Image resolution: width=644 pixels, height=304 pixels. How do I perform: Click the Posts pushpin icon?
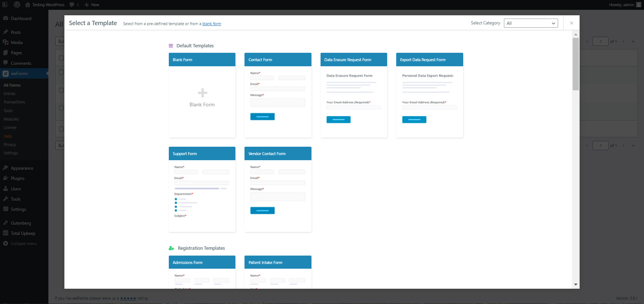pyautogui.click(x=6, y=32)
